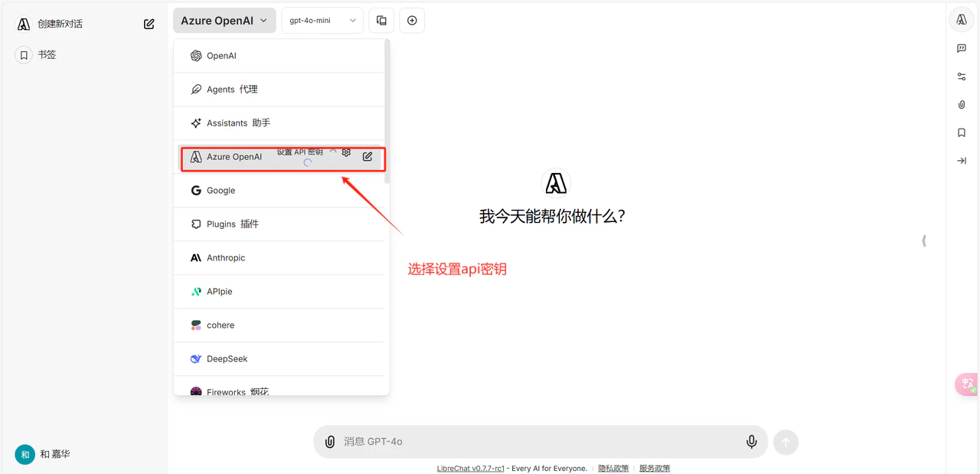Click the microphone voice input icon
This screenshot has height=474, width=980.
pos(752,442)
